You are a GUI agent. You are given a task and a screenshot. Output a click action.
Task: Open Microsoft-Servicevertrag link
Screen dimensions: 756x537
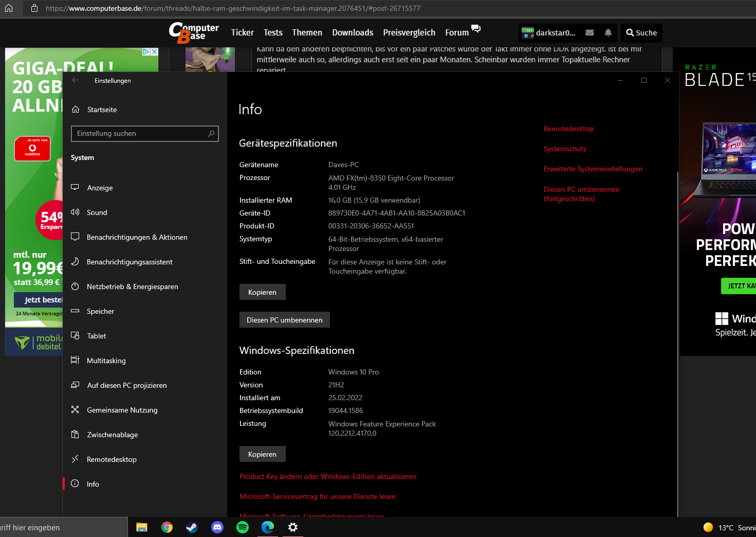[x=318, y=496]
